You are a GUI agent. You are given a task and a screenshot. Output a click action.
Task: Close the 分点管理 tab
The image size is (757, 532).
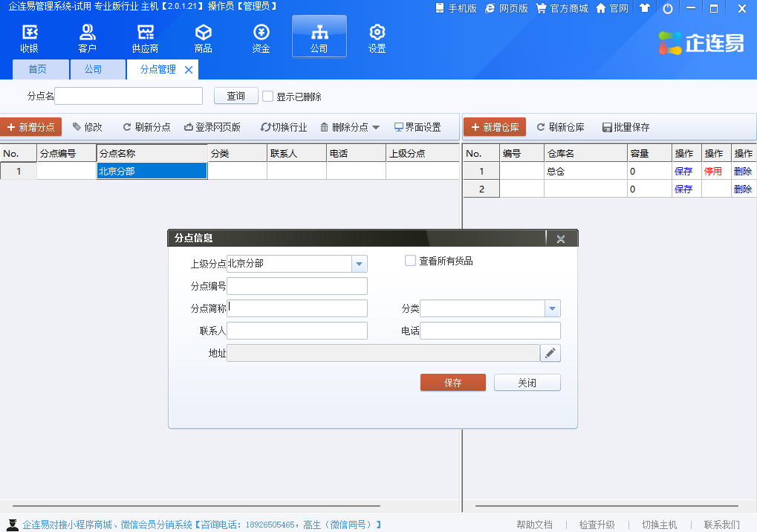(x=189, y=70)
